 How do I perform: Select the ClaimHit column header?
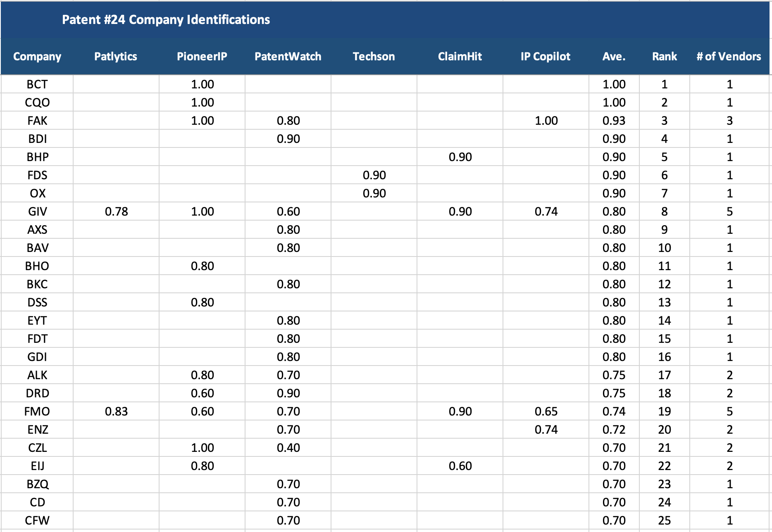point(460,57)
